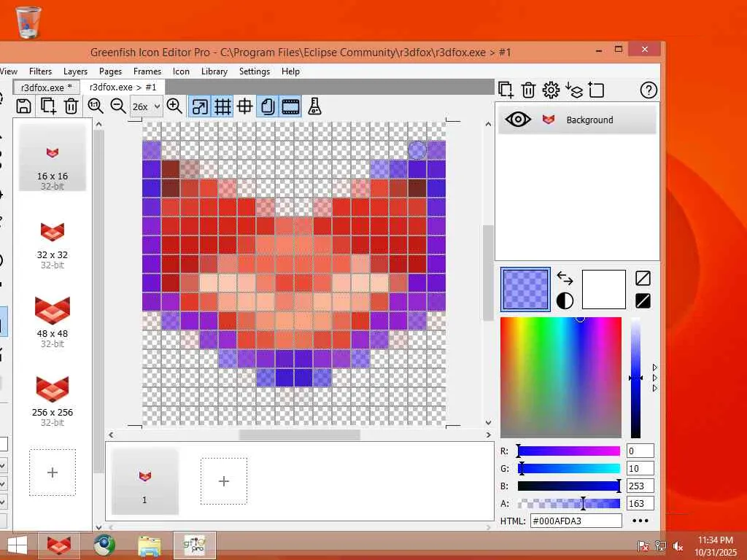Pick a color in the hue square
This screenshot has width=747, height=560.
coord(561,378)
